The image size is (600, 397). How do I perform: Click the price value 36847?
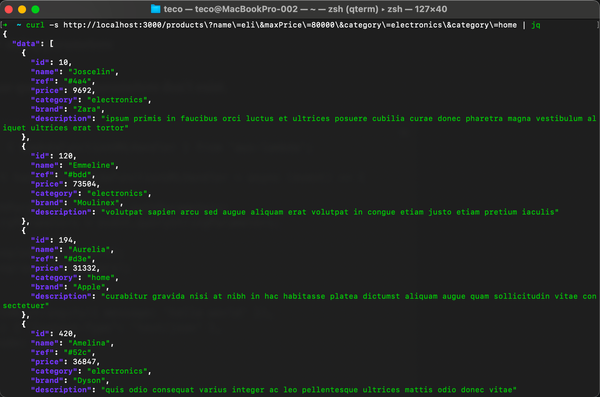pyautogui.click(x=85, y=362)
